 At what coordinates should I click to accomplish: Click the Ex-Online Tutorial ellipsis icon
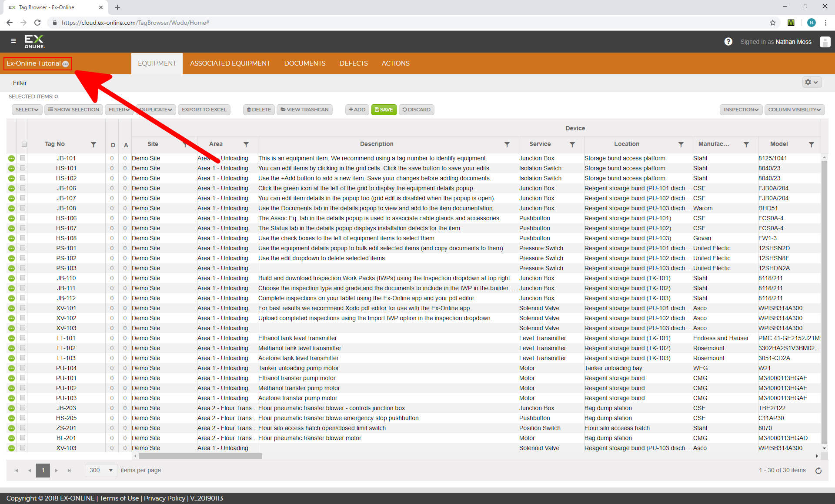[66, 64]
